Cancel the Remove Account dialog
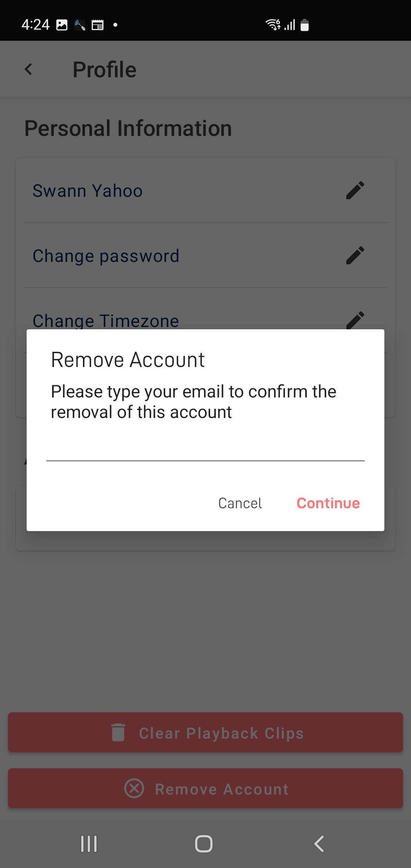411x868 pixels. [240, 503]
